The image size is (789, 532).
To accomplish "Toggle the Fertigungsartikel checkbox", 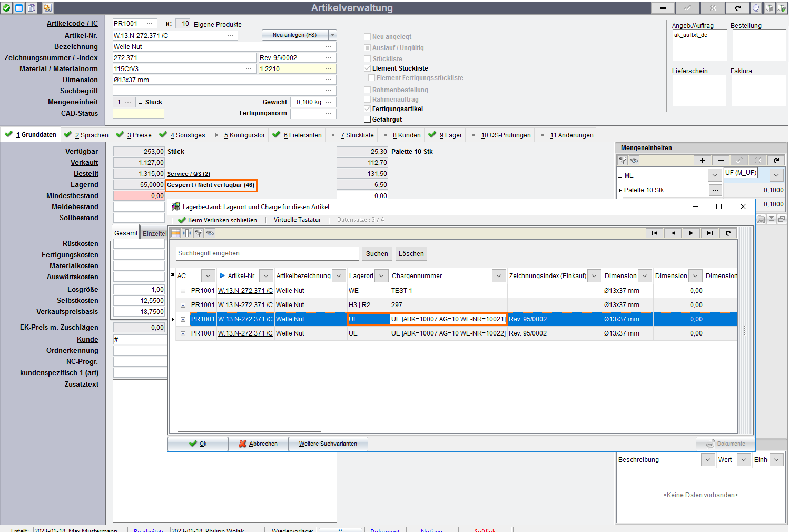I will click(x=368, y=109).
